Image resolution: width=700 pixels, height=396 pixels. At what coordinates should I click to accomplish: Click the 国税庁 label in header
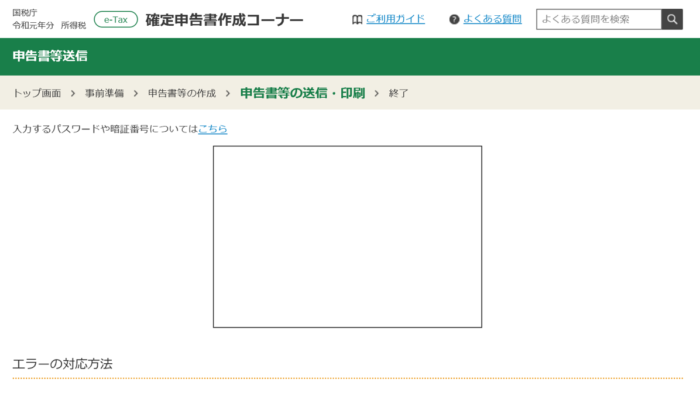(x=25, y=13)
